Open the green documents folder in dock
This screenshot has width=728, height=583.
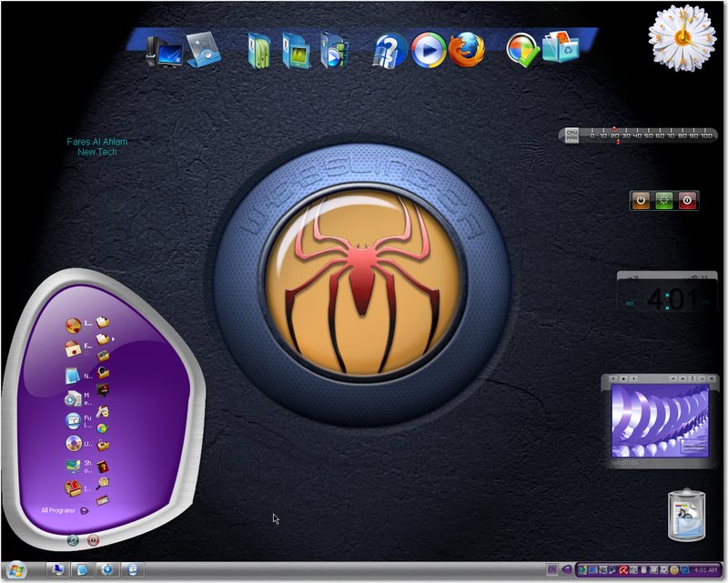[x=259, y=51]
